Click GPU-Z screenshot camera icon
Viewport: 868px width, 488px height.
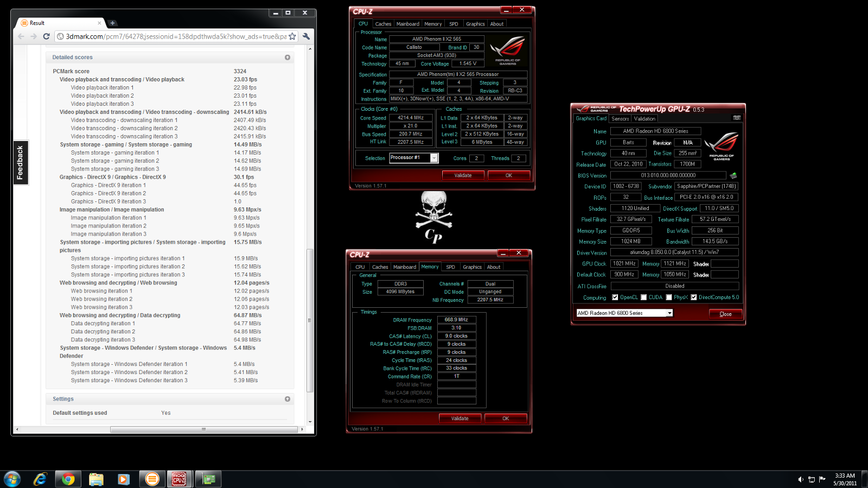tap(737, 118)
